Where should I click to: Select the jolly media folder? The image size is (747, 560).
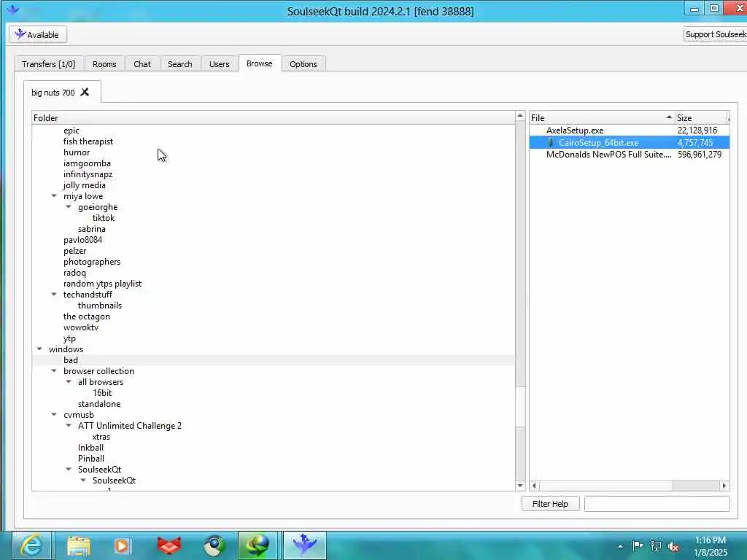click(85, 185)
